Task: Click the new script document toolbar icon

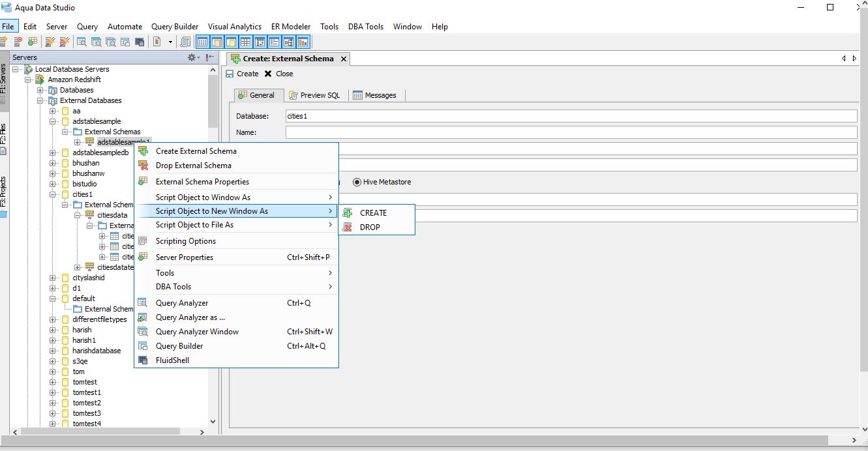Action: point(157,42)
